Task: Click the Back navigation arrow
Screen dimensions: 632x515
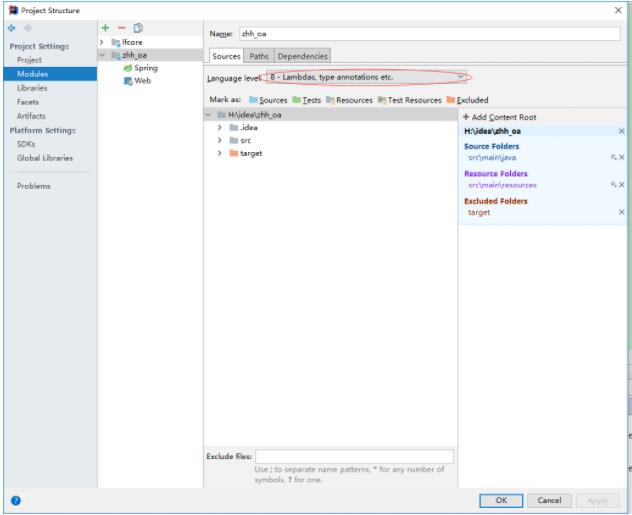Action: point(12,28)
